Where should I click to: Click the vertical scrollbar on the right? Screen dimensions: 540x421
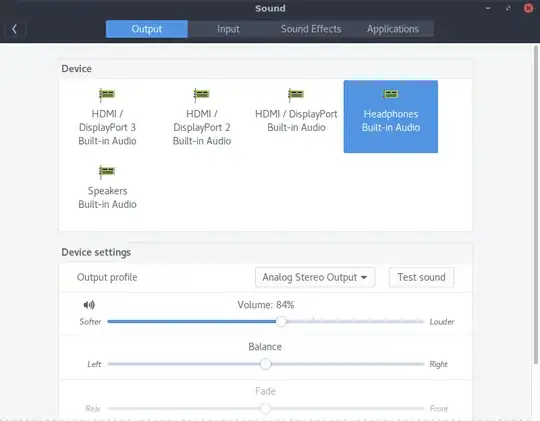click(536, 205)
